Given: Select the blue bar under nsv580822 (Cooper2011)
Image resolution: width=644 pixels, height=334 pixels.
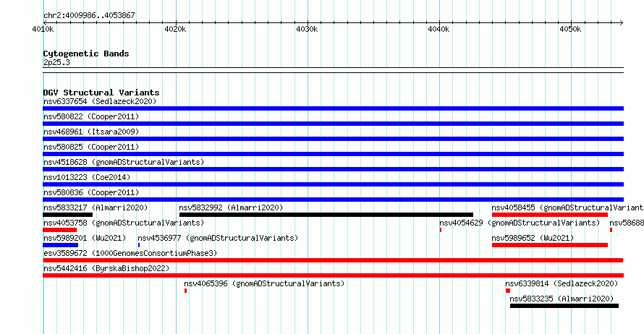Looking at the screenshot, I should pyautogui.click(x=333, y=124).
